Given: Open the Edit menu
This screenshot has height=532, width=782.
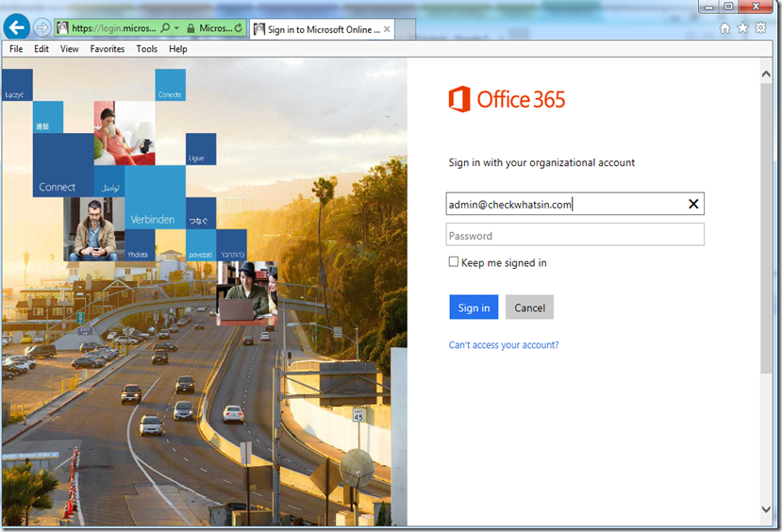Looking at the screenshot, I should [42, 49].
